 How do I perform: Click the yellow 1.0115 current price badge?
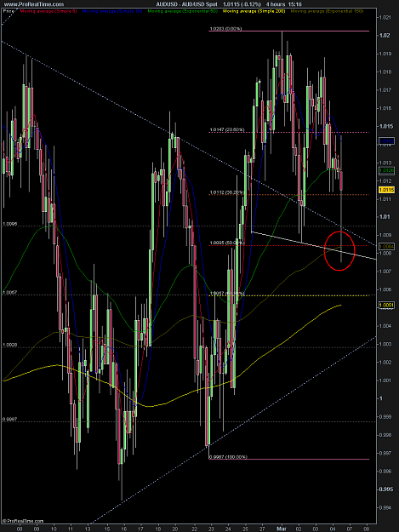(x=386, y=190)
